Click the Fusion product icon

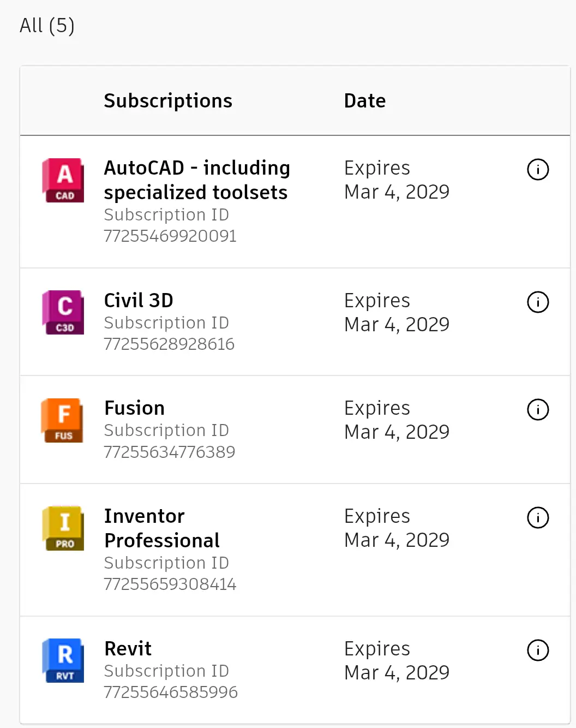[x=63, y=420]
